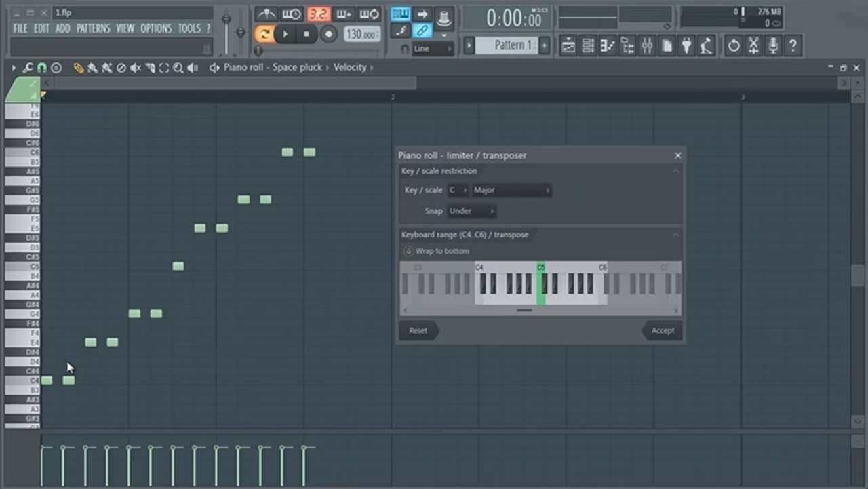Image resolution: width=868 pixels, height=489 pixels.
Task: Open the Line snap selector dropdown
Action: [x=432, y=49]
